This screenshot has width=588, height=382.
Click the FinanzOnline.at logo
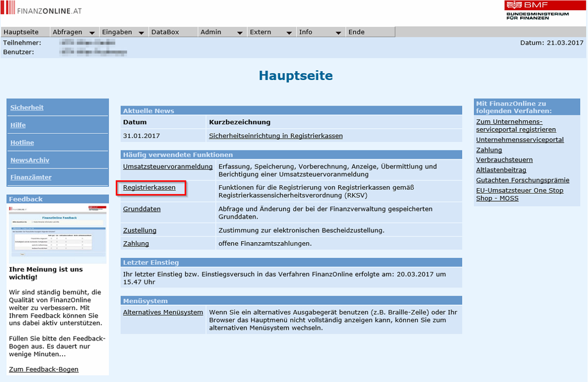[42, 8]
